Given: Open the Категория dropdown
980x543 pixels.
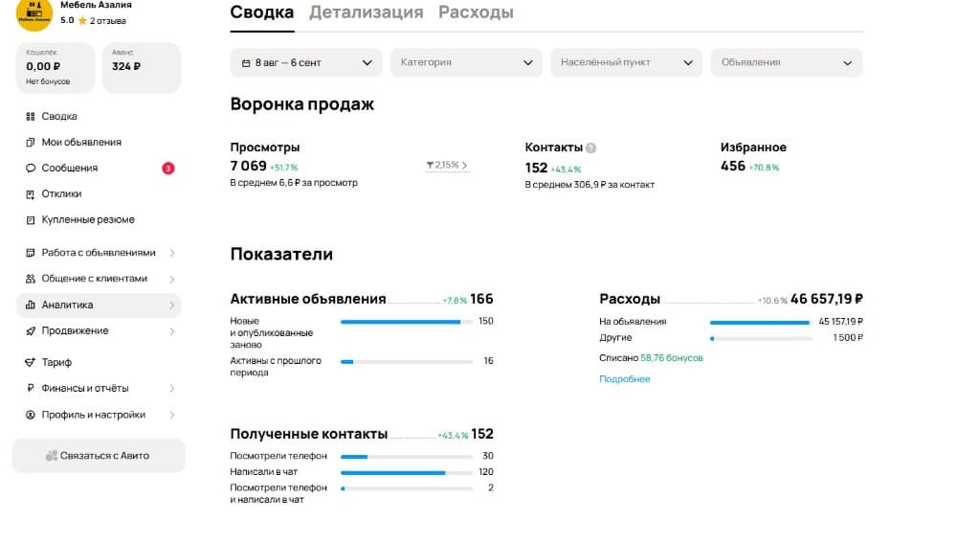Looking at the screenshot, I should (466, 63).
